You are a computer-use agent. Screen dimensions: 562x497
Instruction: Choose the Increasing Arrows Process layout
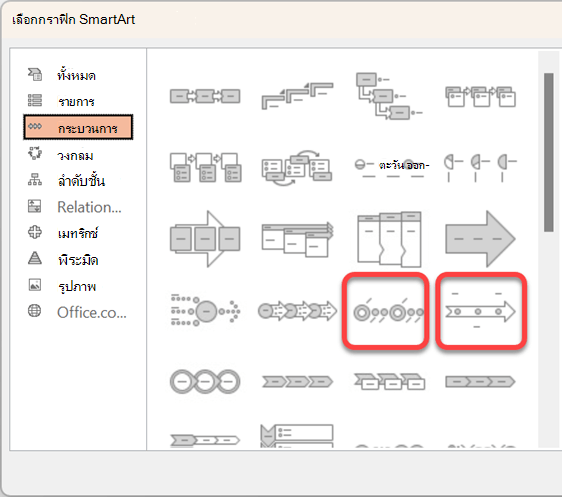tap(297, 239)
